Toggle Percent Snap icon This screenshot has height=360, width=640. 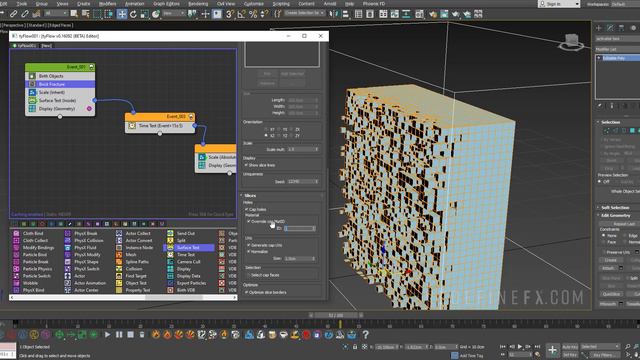253,14
